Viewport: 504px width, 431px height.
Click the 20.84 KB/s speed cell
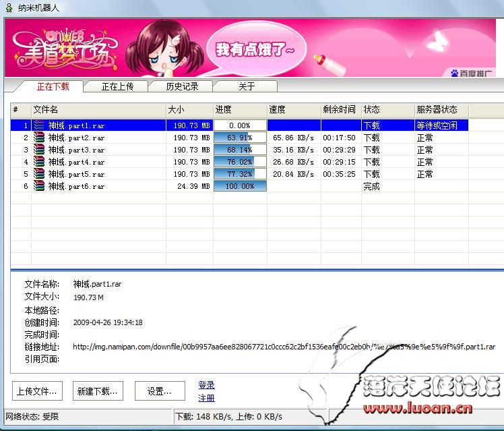pyautogui.click(x=293, y=174)
